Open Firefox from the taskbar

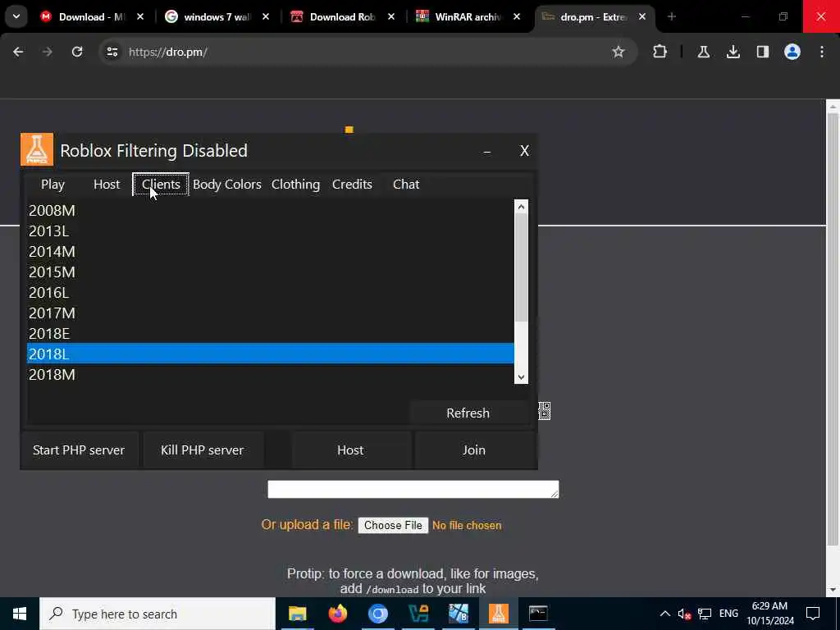pyautogui.click(x=337, y=614)
